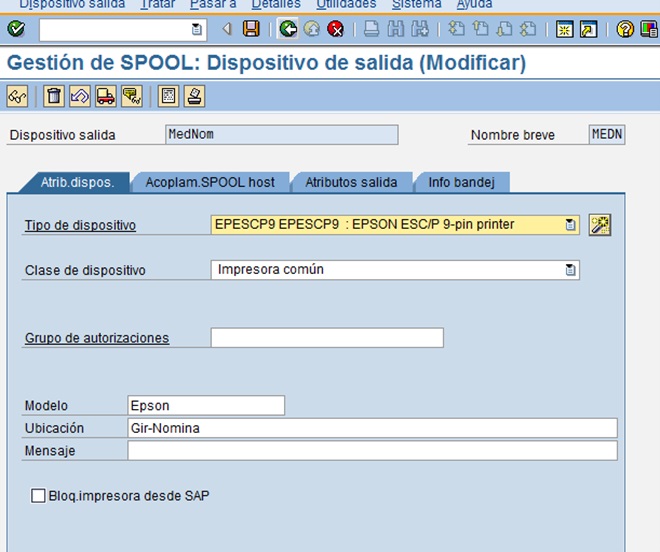The width and height of the screenshot is (660, 552).
Task: Go back using the green arrow icon
Action: pos(288,29)
